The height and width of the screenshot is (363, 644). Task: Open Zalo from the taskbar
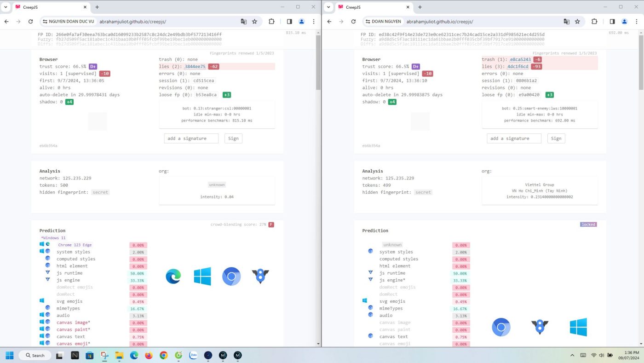(x=193, y=355)
